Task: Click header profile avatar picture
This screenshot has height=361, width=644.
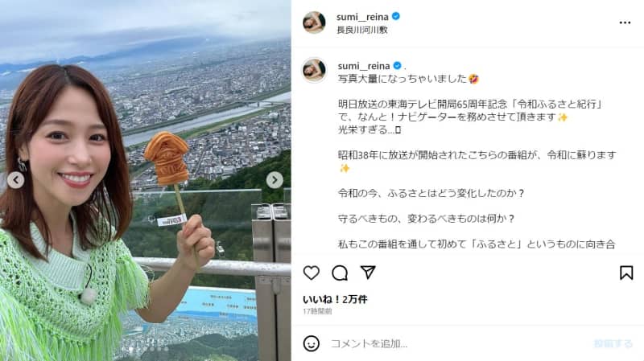Action: click(x=314, y=23)
